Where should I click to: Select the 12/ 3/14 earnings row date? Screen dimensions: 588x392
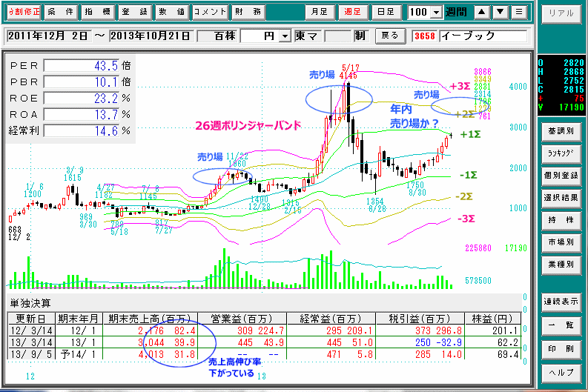[x=31, y=330]
